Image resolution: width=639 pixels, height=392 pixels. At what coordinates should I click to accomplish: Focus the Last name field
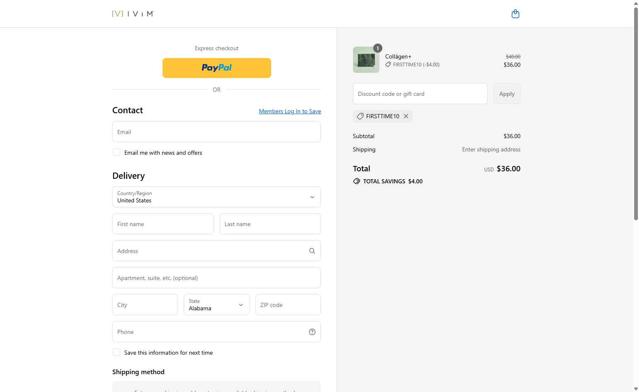(x=270, y=224)
